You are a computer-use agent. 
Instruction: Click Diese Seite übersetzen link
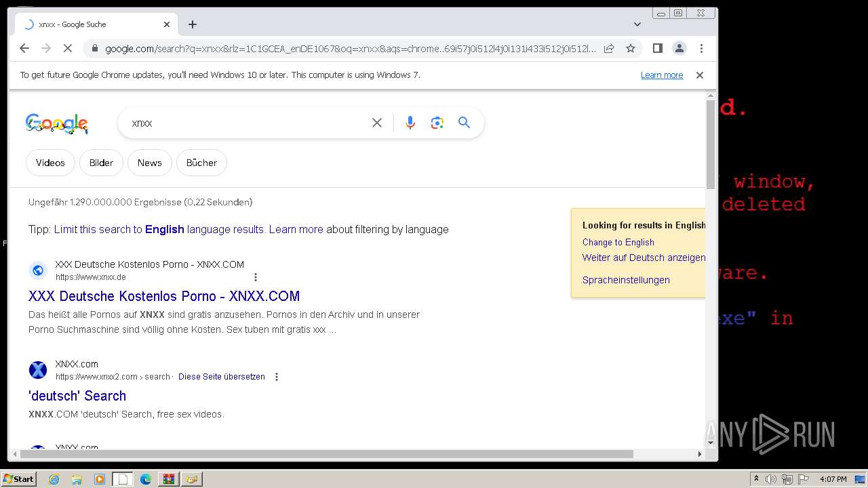222,377
